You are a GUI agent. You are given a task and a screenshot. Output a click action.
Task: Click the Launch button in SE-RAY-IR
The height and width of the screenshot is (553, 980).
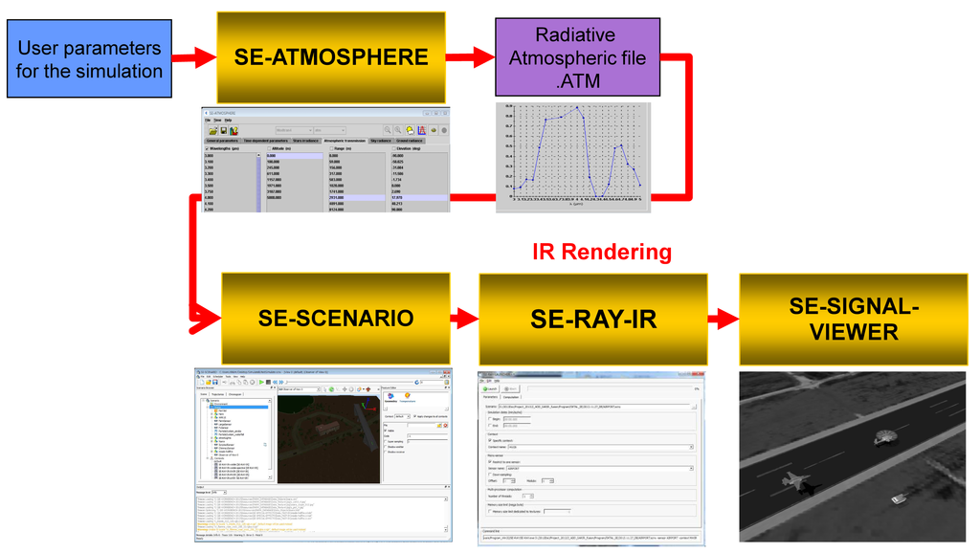point(490,388)
